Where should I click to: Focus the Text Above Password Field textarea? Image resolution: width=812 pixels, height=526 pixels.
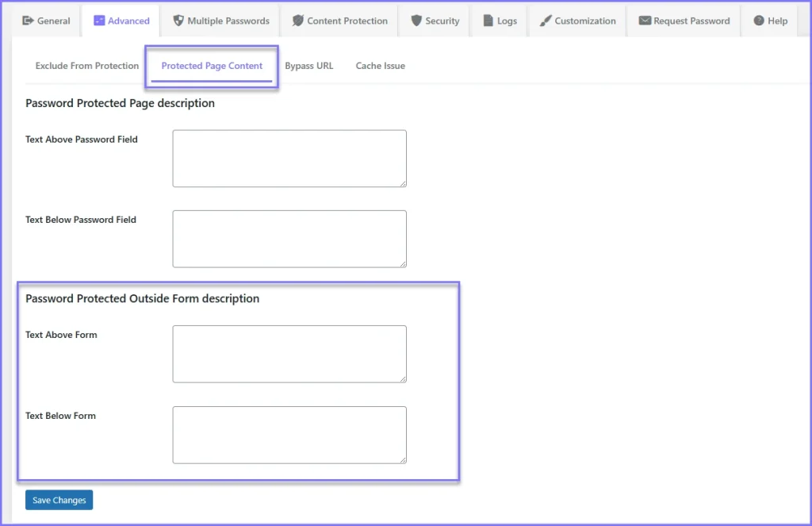289,159
